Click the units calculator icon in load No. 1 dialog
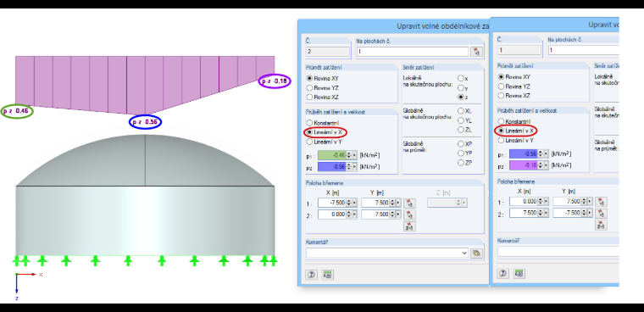This screenshot has width=644, height=312. 519,273
